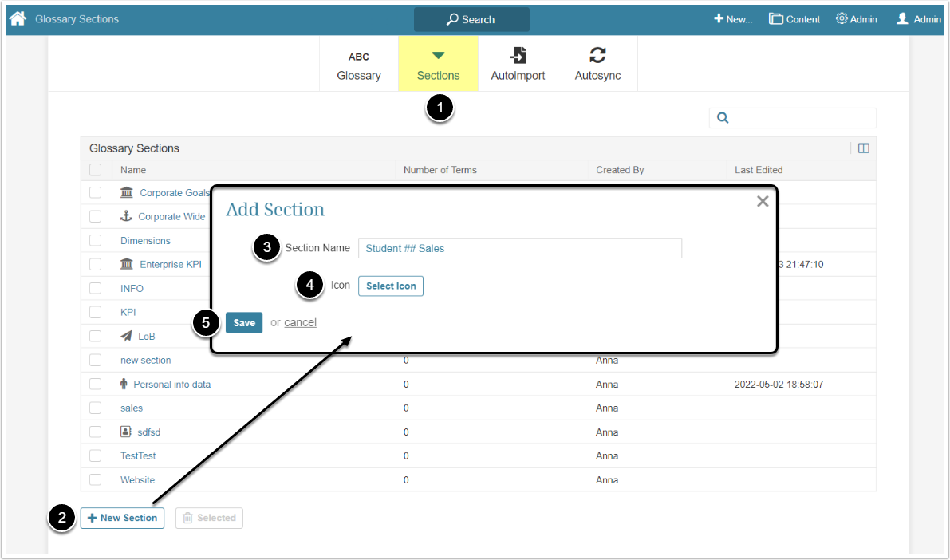Screen dimensions: 950x560
Task: Open the Autoimport tab icon
Action: pyautogui.click(x=518, y=56)
